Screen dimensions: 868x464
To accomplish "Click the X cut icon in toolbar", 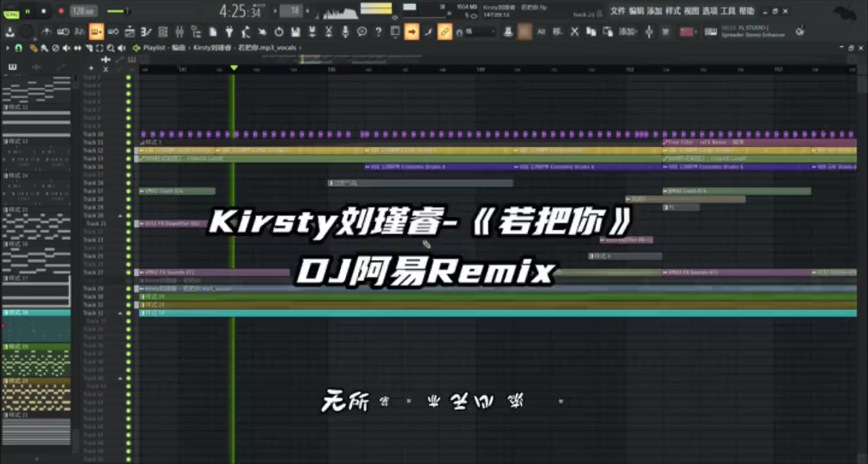I will 574,32.
